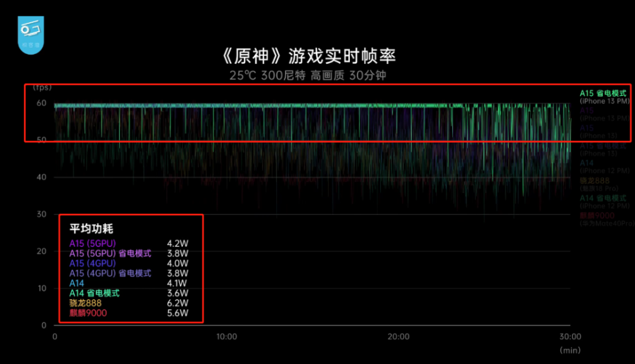Click the (fps) unit label on the y-axis
This screenshot has width=635, height=364.
tap(43, 88)
